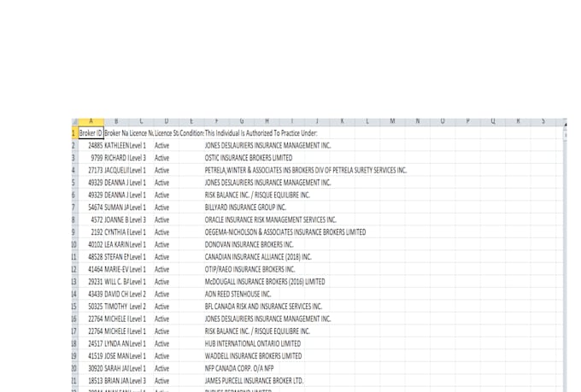
Task: Select column M header
Action: coord(392,121)
